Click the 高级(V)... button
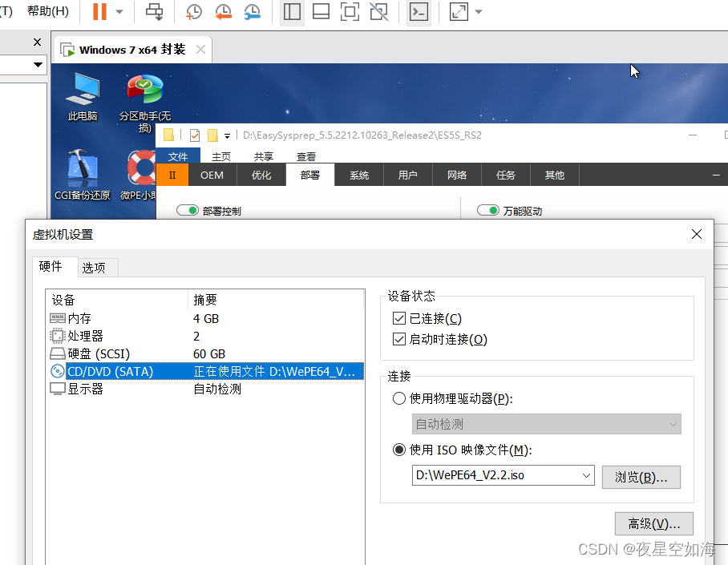The image size is (728, 565). coord(654,523)
